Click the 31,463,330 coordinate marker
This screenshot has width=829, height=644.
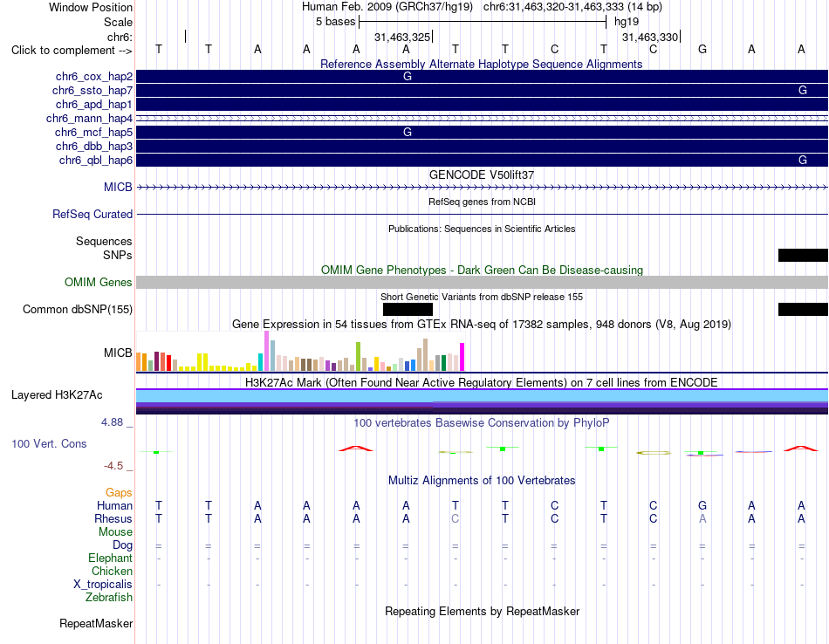(650, 37)
